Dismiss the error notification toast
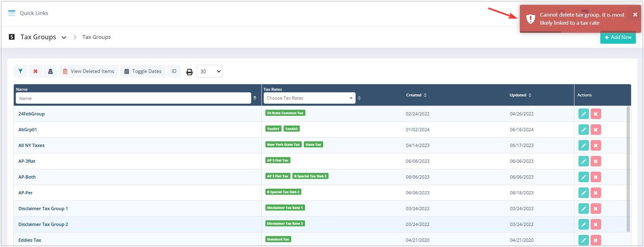 635,15
